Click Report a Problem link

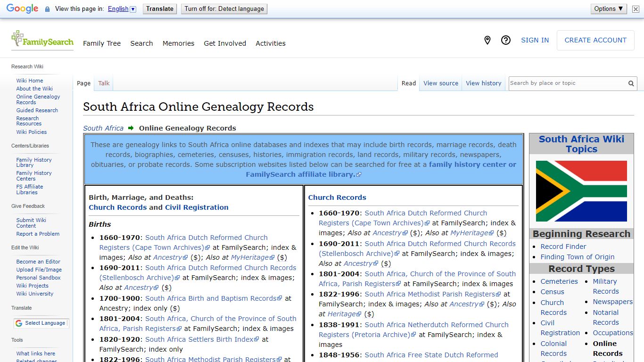point(38,234)
